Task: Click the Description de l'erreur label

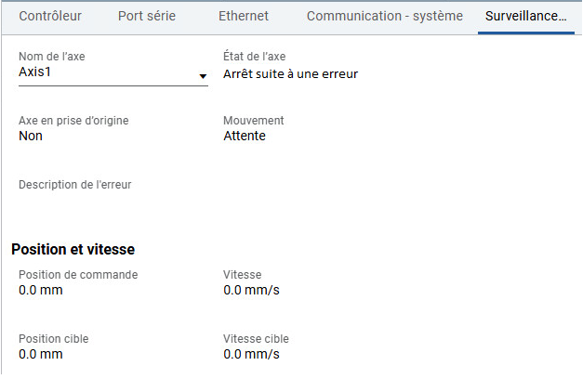Action: point(75,185)
